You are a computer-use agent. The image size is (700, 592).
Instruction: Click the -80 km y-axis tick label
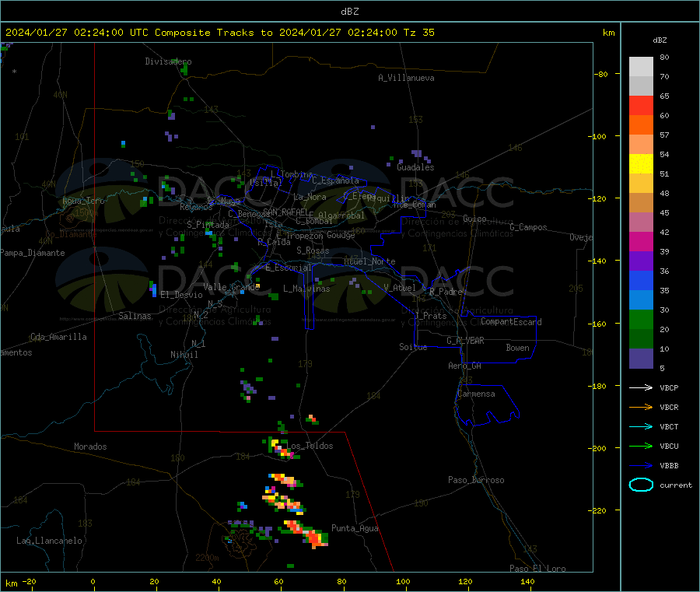(600, 74)
